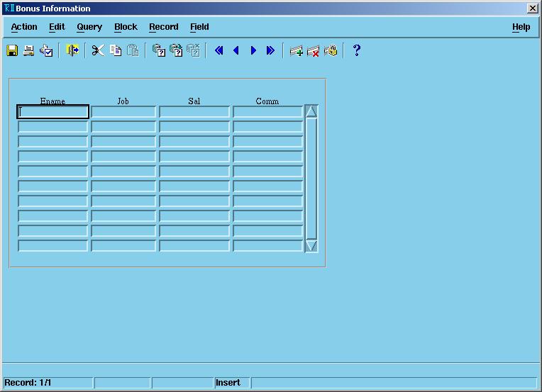Click the Execute Query toolbar icon
Screen dimensions: 542x392
click(x=176, y=50)
